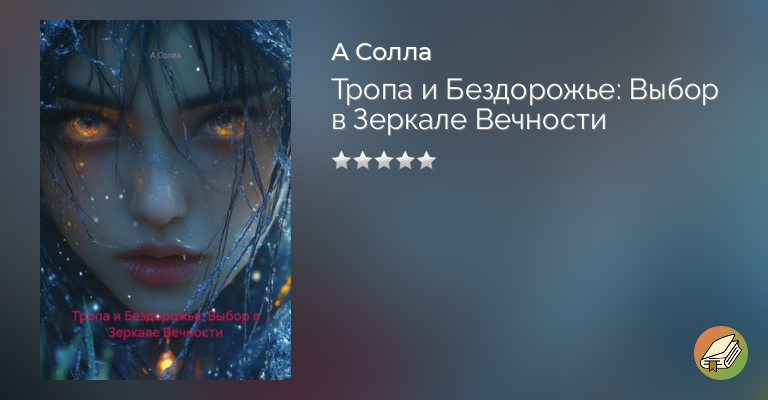Image resolution: width=768 pixels, height=400 pixels.
Task: Open the book cover thumbnail
Action: pyautogui.click(x=166, y=200)
